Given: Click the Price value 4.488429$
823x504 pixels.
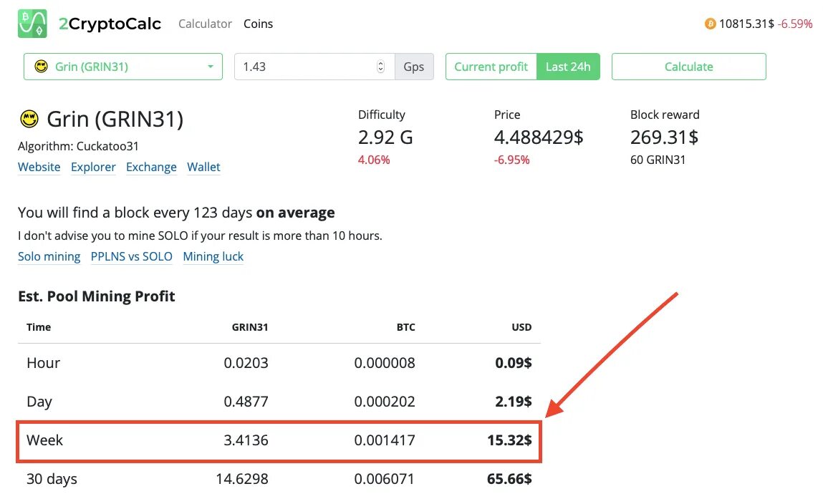Looking at the screenshot, I should click(539, 137).
